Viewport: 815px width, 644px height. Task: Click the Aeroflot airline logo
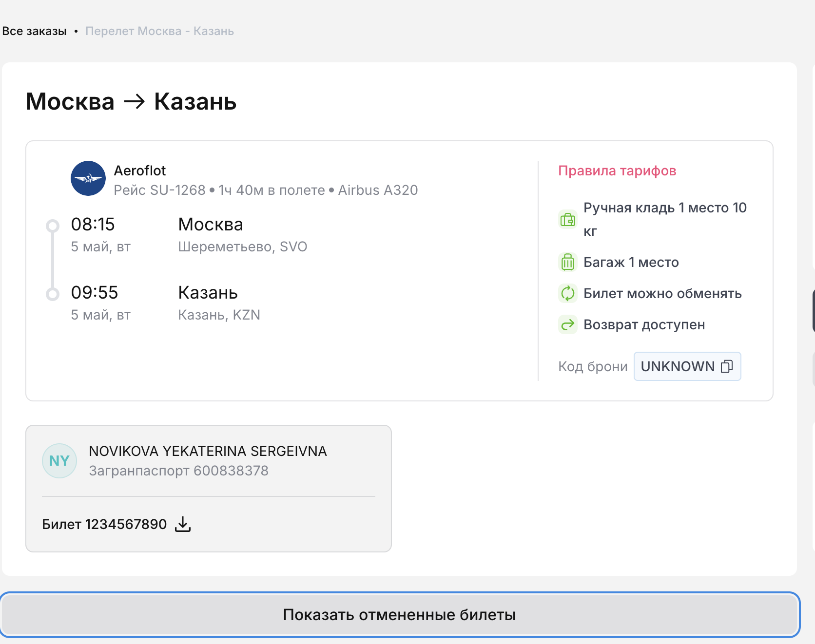tap(88, 178)
